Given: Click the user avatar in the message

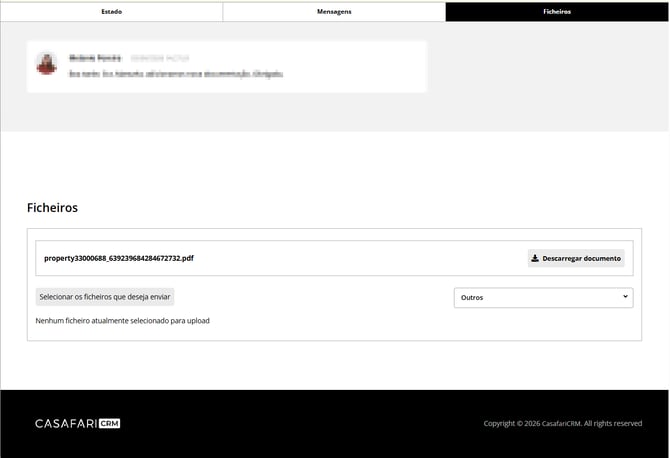Looking at the screenshot, I should tap(47, 63).
